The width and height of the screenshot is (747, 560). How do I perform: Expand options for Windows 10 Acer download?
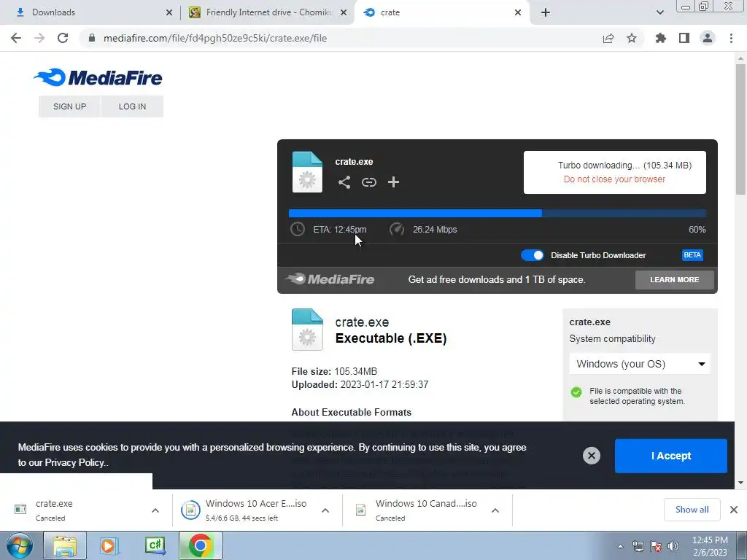click(x=325, y=510)
